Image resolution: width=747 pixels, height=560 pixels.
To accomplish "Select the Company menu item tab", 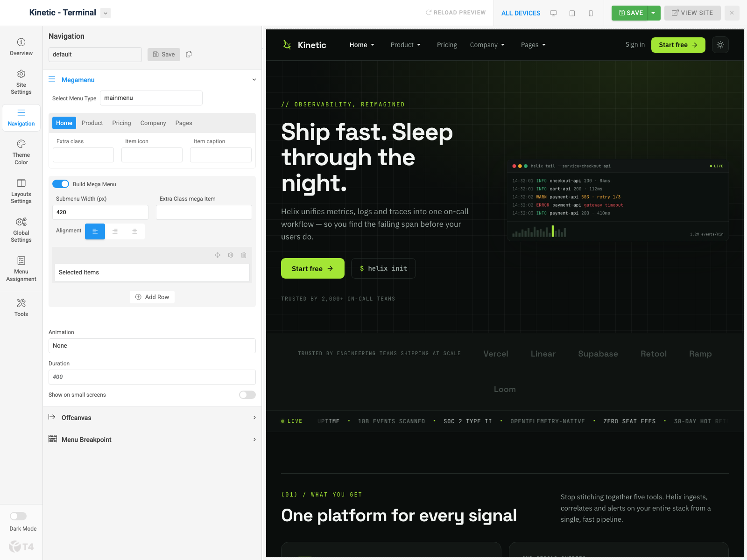I will click(x=153, y=123).
